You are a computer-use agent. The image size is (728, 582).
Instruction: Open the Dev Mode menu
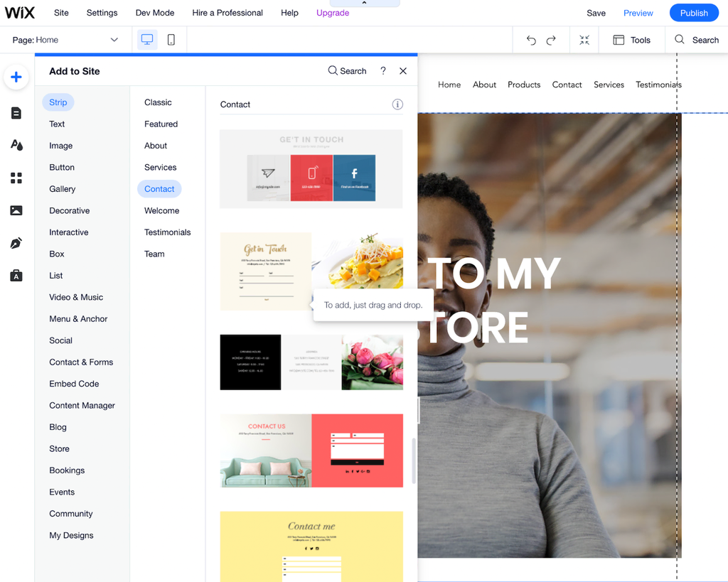pyautogui.click(x=154, y=13)
